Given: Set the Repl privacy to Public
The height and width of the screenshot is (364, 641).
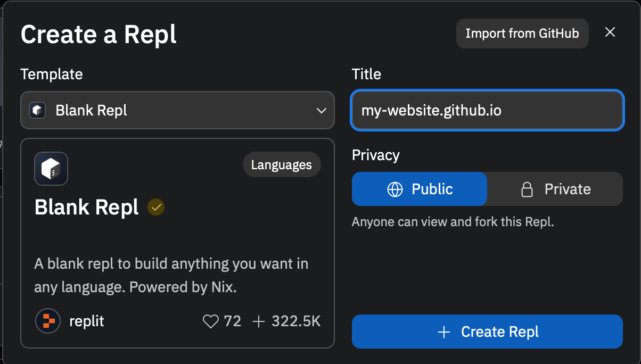Looking at the screenshot, I should (420, 189).
